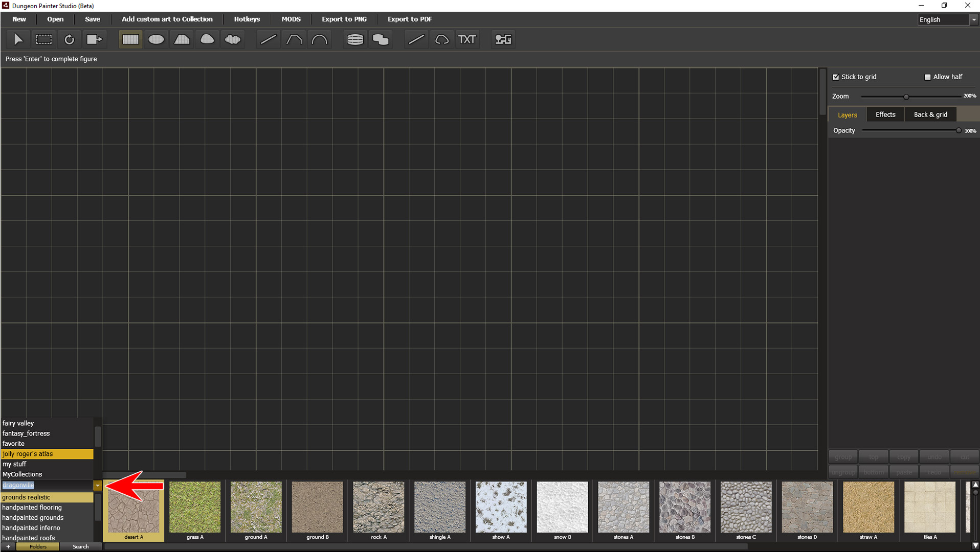Choose the dashed rectangle selection tool
Screen dimensions: 980x552
44,39
